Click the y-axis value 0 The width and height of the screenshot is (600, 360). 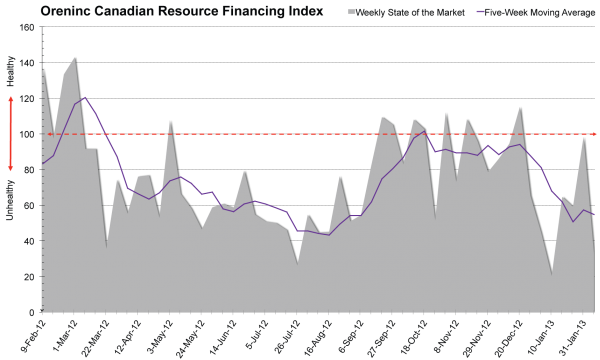(x=32, y=312)
